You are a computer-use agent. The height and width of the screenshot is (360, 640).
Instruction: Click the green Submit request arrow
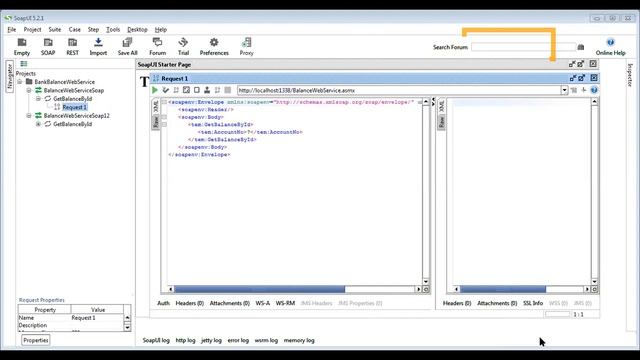click(x=155, y=90)
